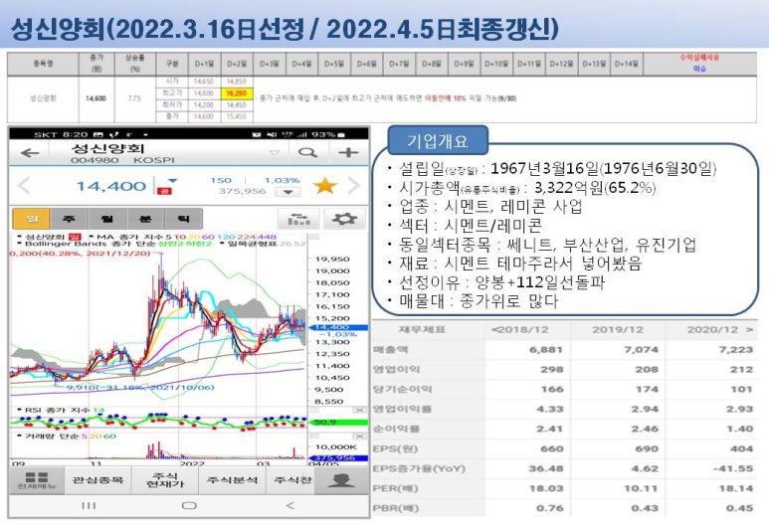Image resolution: width=769 pixels, height=532 pixels.
Task: Expand the stock name dropdown triangle
Action: [275, 152]
